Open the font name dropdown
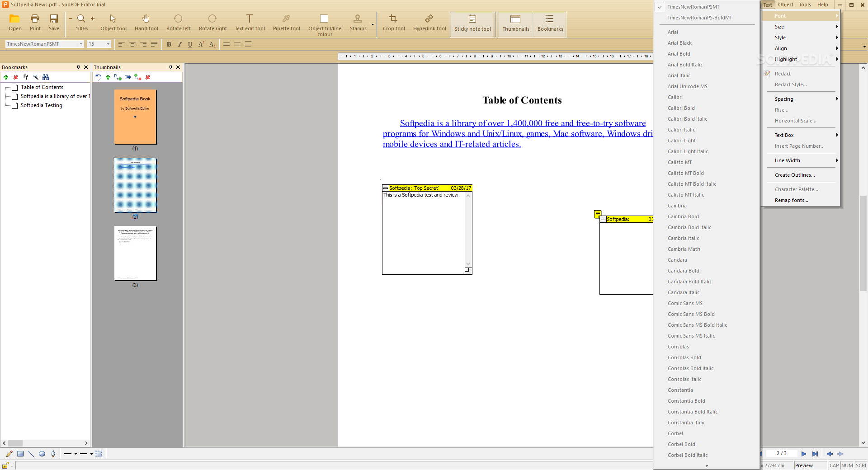Image resolution: width=868 pixels, height=470 pixels. tap(81, 44)
